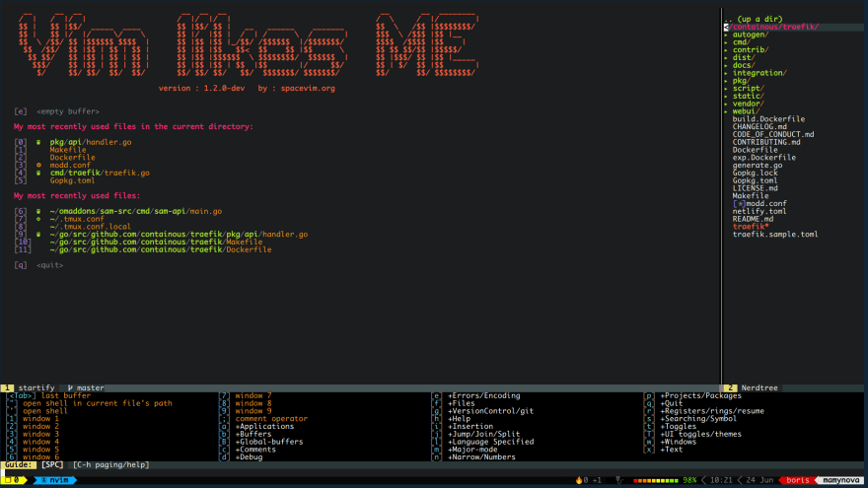Screen dimensions: 868x488
Task: Expand the autogen/ directory in Nerdtree
Action: [x=726, y=35]
